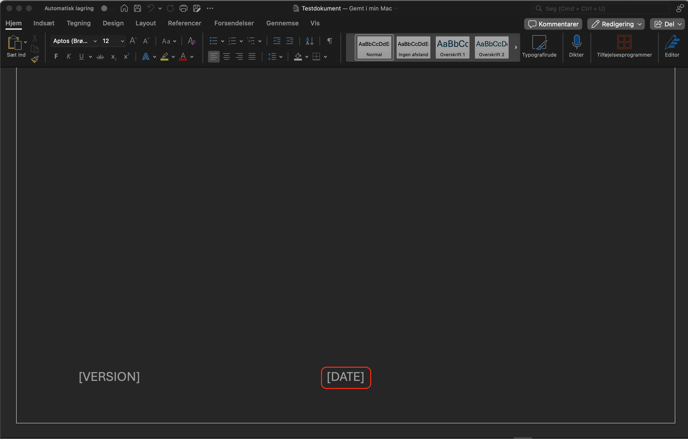Image resolution: width=688 pixels, height=439 pixels.
Task: Open the font size dropdown showing 12
Action: click(x=112, y=41)
